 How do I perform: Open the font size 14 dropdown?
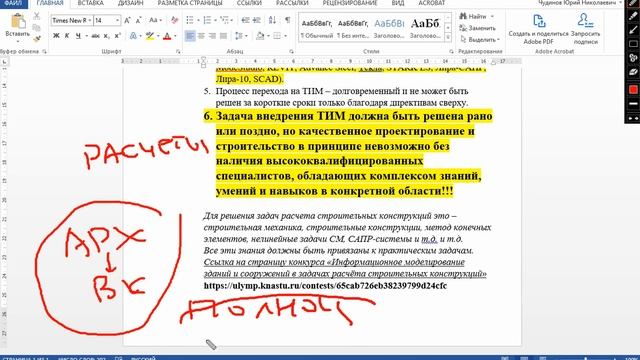click(118, 20)
